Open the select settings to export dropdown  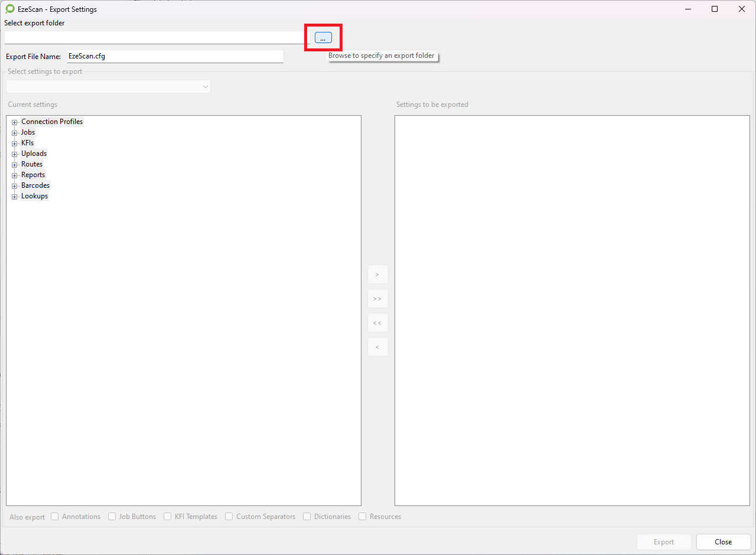108,87
